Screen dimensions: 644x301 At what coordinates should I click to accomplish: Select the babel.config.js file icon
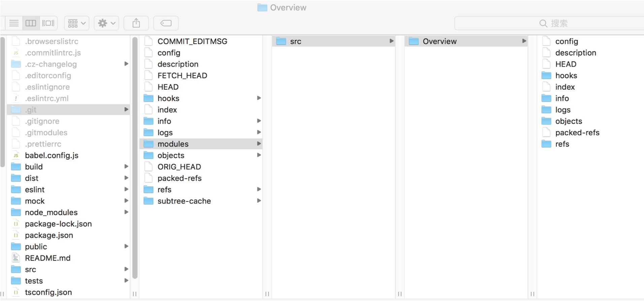tap(16, 155)
